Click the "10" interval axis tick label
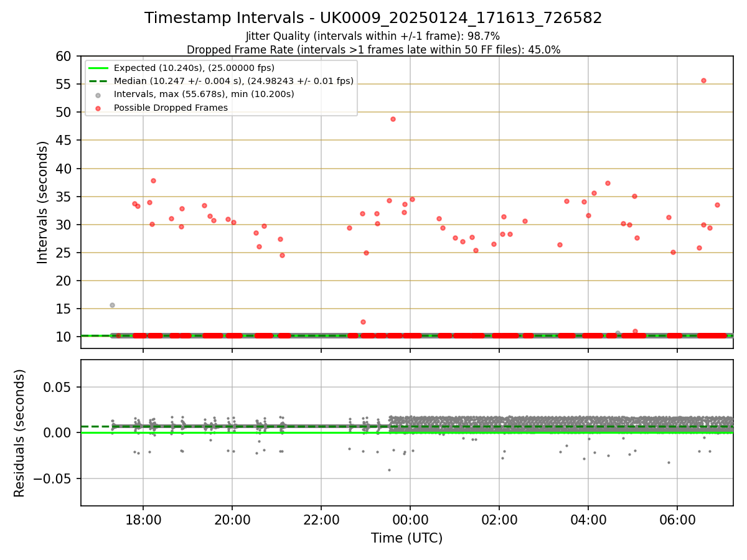 pos(64,337)
